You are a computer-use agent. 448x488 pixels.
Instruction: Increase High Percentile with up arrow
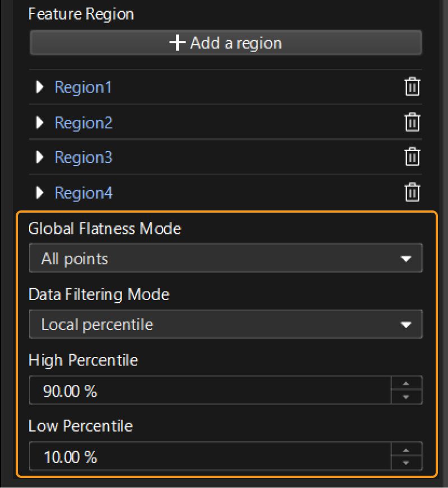pyautogui.click(x=407, y=384)
